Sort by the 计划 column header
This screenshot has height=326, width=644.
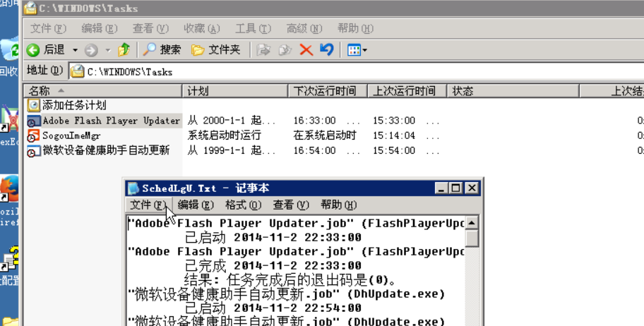pyautogui.click(x=235, y=91)
